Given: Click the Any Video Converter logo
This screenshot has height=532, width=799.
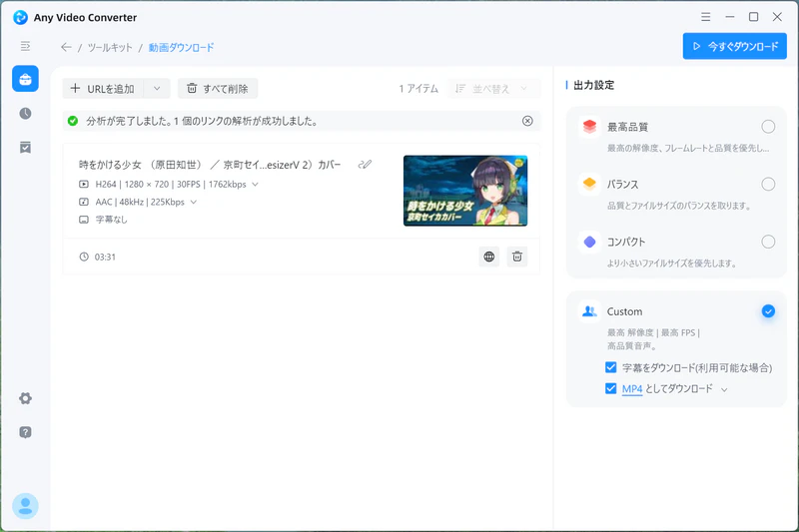Looking at the screenshot, I should click(x=20, y=17).
